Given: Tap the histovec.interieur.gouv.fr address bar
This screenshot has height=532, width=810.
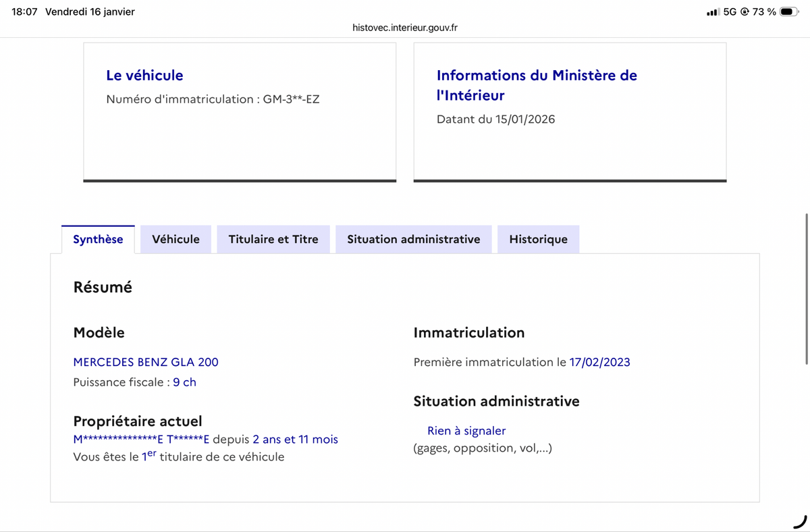Looking at the screenshot, I should (405, 28).
